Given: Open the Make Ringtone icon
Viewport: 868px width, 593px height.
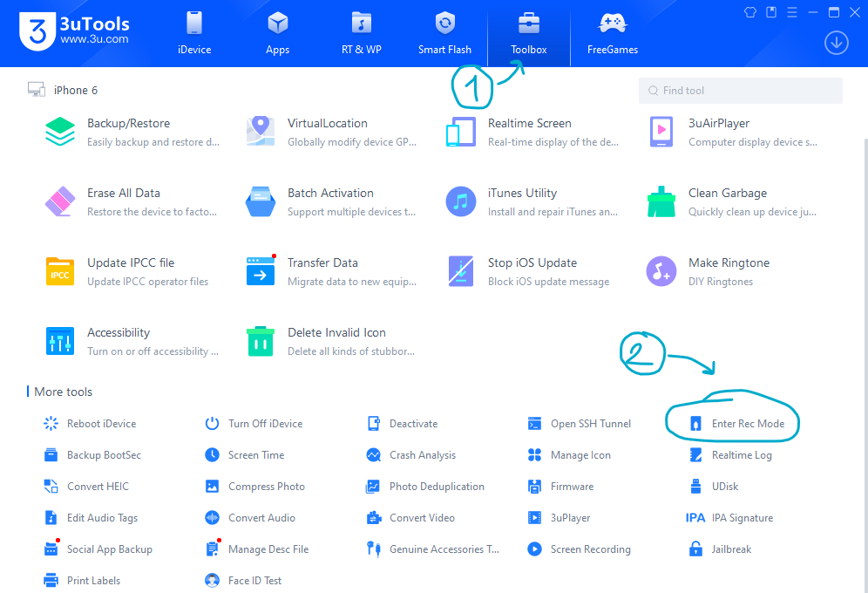Looking at the screenshot, I should tap(661, 271).
